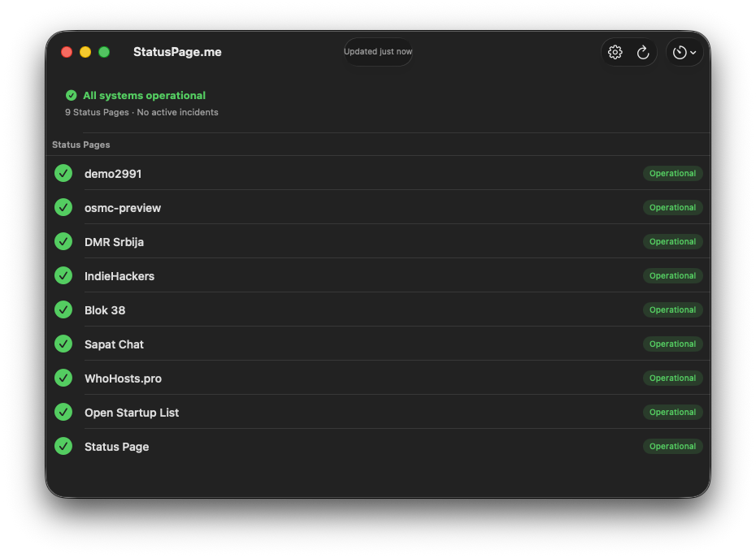Click the Operational badge for Blok 38
The width and height of the screenshot is (756, 558).
(672, 309)
